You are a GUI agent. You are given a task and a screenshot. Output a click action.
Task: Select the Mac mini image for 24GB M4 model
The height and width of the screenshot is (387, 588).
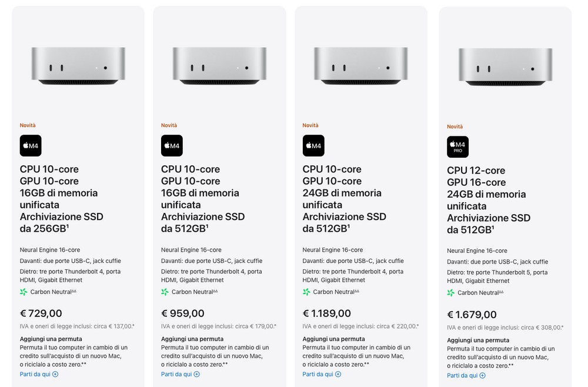tap(361, 66)
